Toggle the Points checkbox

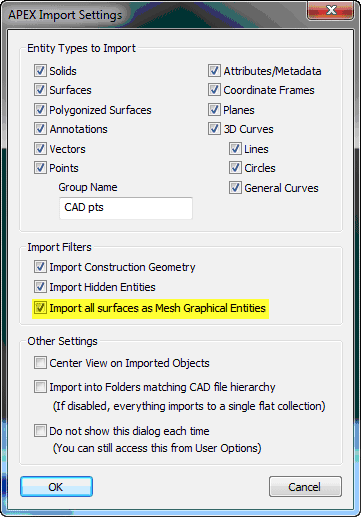point(40,168)
